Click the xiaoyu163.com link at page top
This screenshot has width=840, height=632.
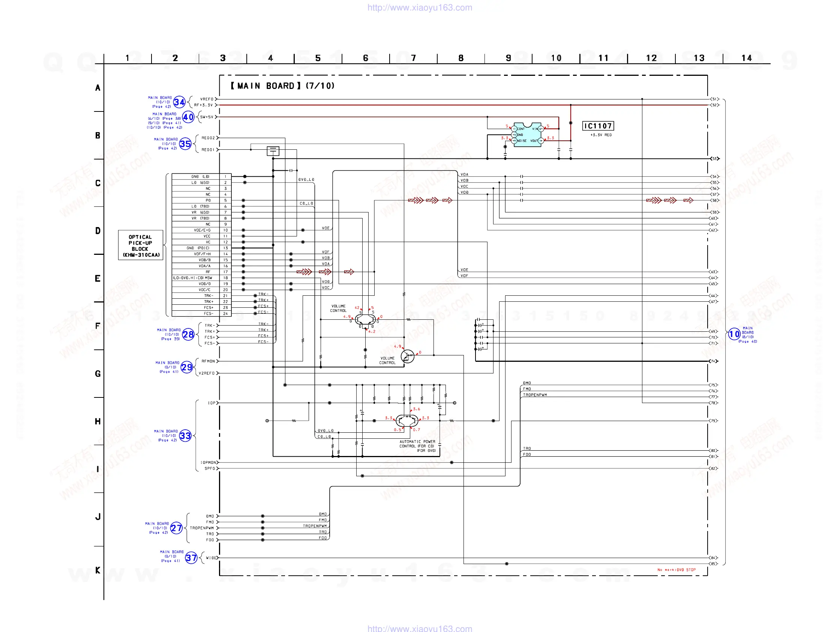pyautogui.click(x=420, y=8)
